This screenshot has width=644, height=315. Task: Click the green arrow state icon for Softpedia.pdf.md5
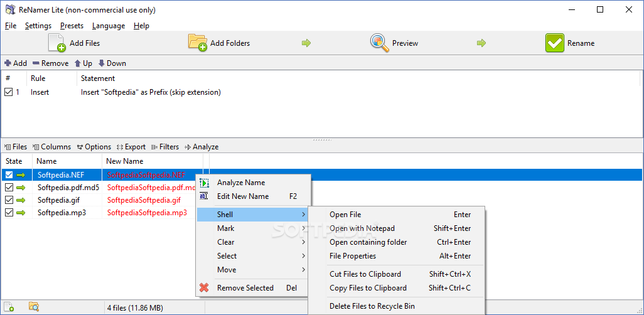[x=21, y=188]
